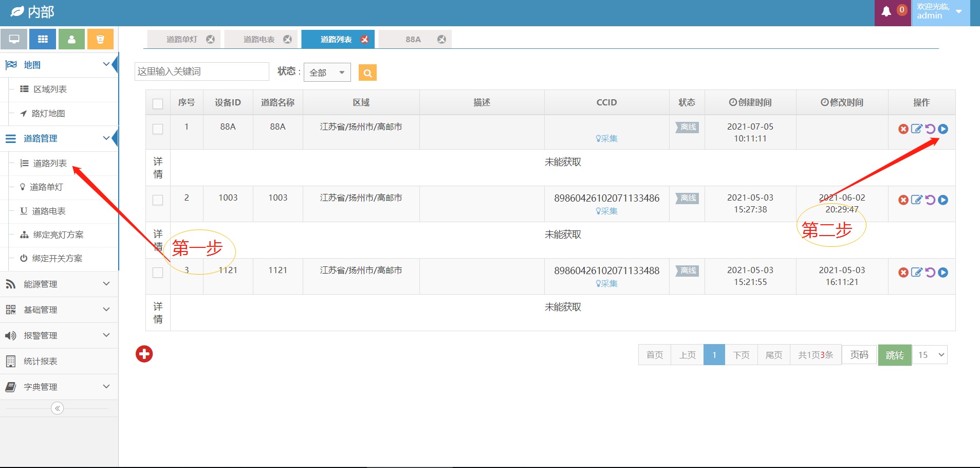Click the orange shortcut button

(x=100, y=39)
